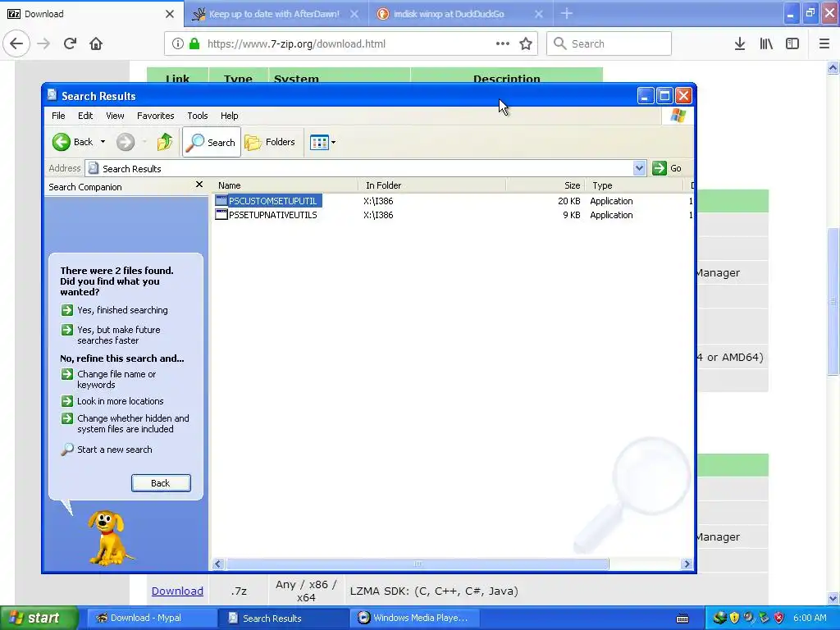840x630 pixels.
Task: Open the browser Library icon
Action: coord(766,44)
